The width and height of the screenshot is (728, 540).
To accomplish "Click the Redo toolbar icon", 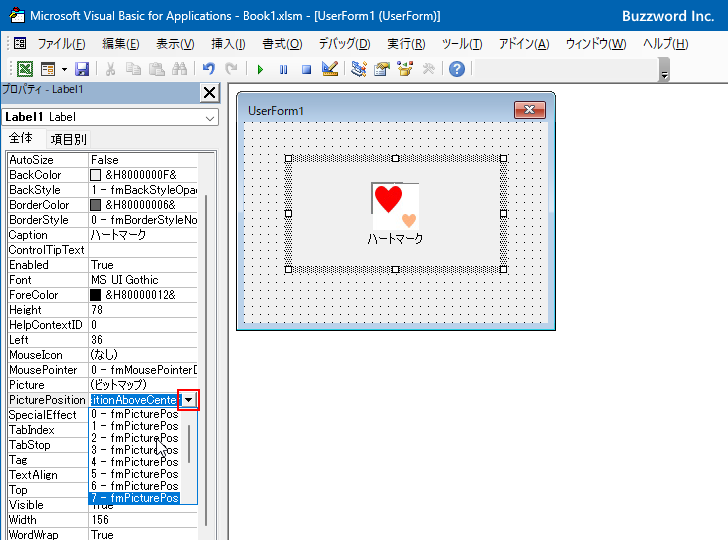I will pos(231,69).
